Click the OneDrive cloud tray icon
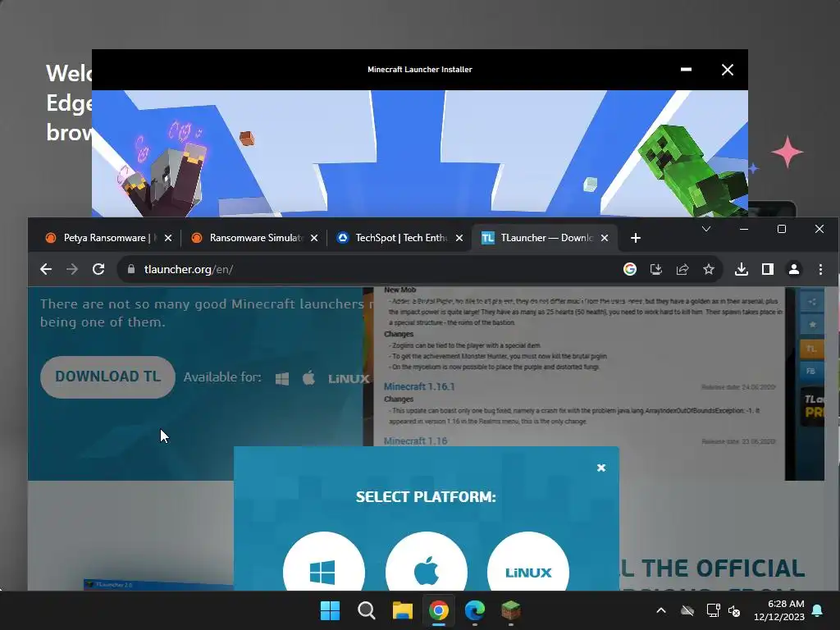The image size is (840, 630). (x=687, y=610)
